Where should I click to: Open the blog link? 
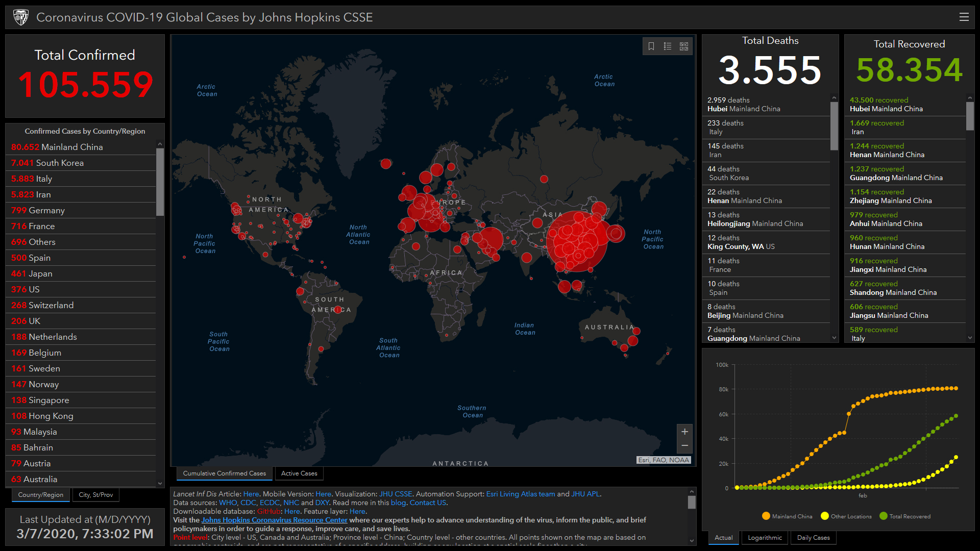(x=398, y=503)
